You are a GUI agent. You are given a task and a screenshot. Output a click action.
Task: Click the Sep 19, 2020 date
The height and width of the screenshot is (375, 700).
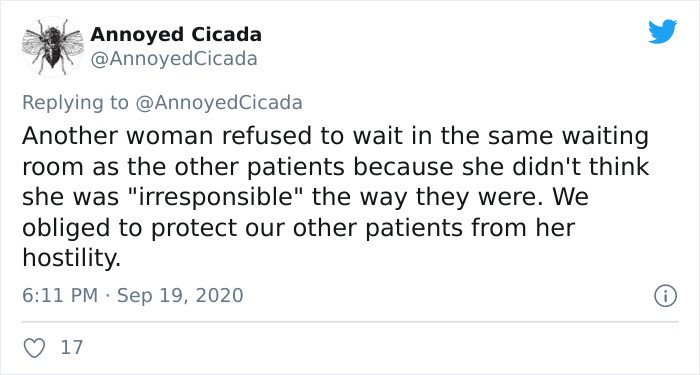point(180,296)
